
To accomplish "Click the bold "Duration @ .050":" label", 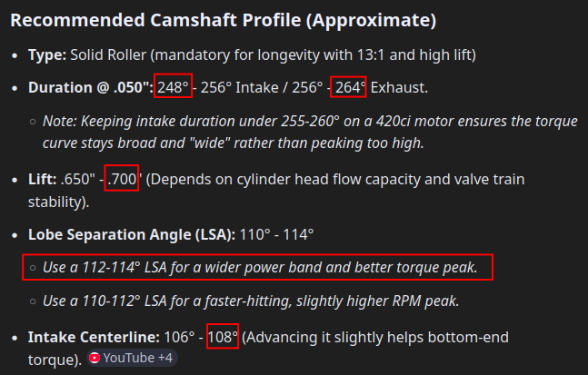I will click(89, 87).
